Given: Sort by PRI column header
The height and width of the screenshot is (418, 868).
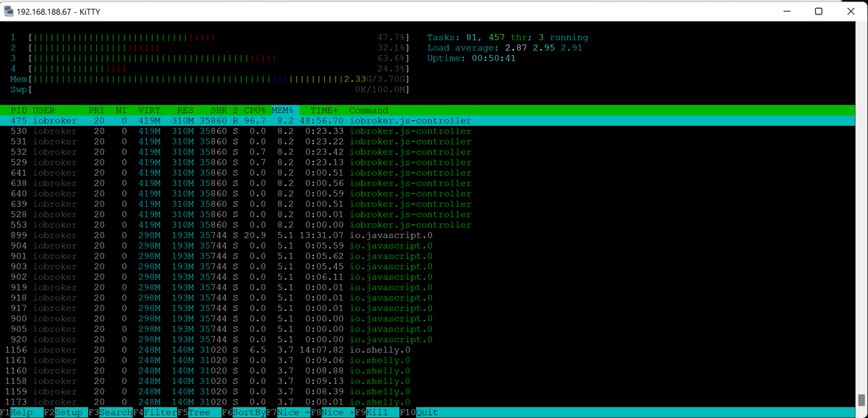Looking at the screenshot, I should point(96,111).
